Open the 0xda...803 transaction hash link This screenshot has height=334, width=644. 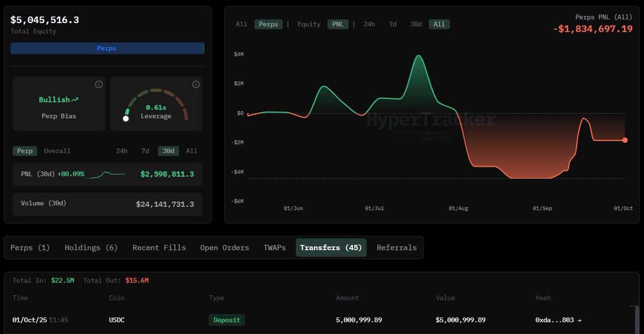(553, 320)
